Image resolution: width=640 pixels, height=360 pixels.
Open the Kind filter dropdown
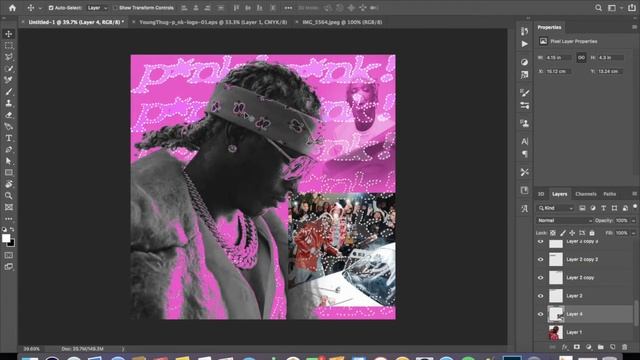coord(556,208)
